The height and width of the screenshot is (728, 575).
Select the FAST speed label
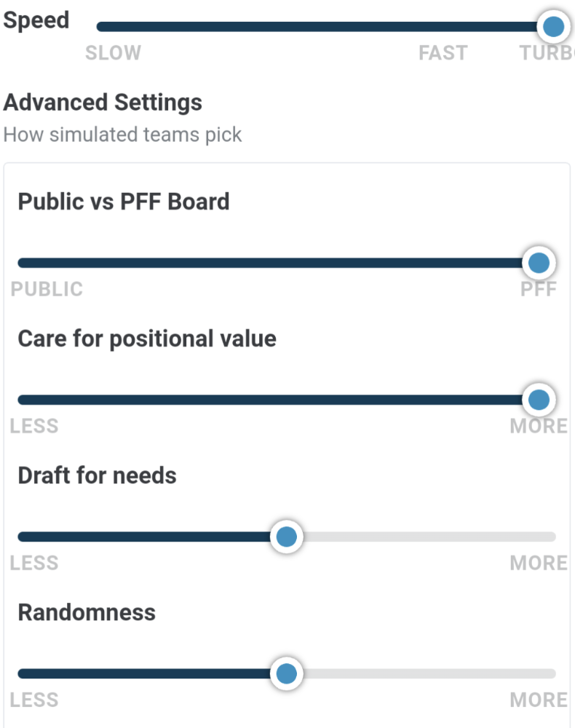click(443, 53)
